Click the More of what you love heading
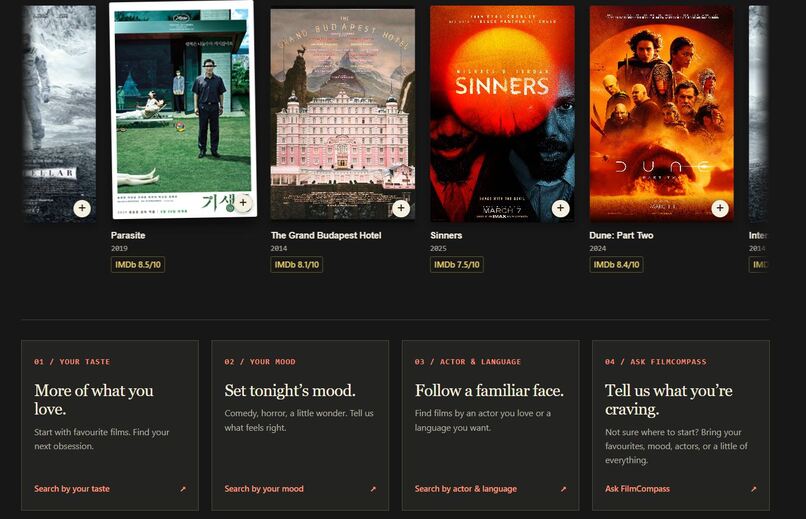The height and width of the screenshot is (519, 806). click(94, 400)
